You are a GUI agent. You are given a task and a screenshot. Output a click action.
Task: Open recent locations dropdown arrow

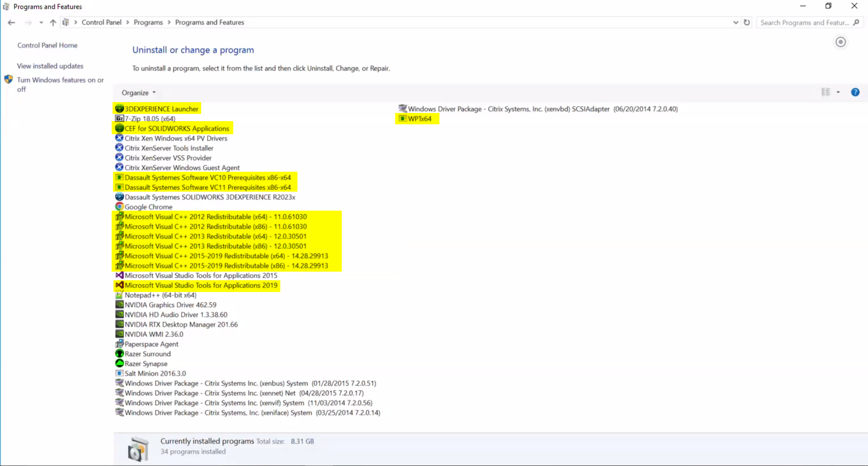point(41,23)
